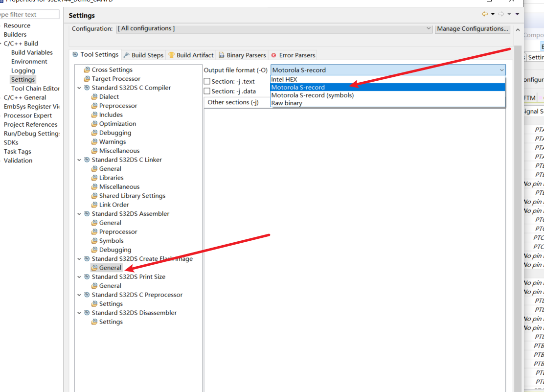This screenshot has height=392, width=544.
Task: Collapse Standard S32DS C Linker node
Action: pos(79,160)
